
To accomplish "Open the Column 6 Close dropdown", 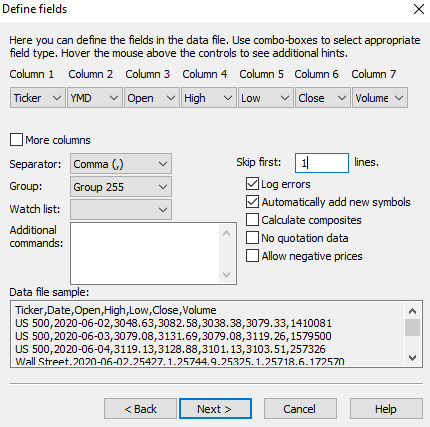I will pyautogui.click(x=323, y=98).
